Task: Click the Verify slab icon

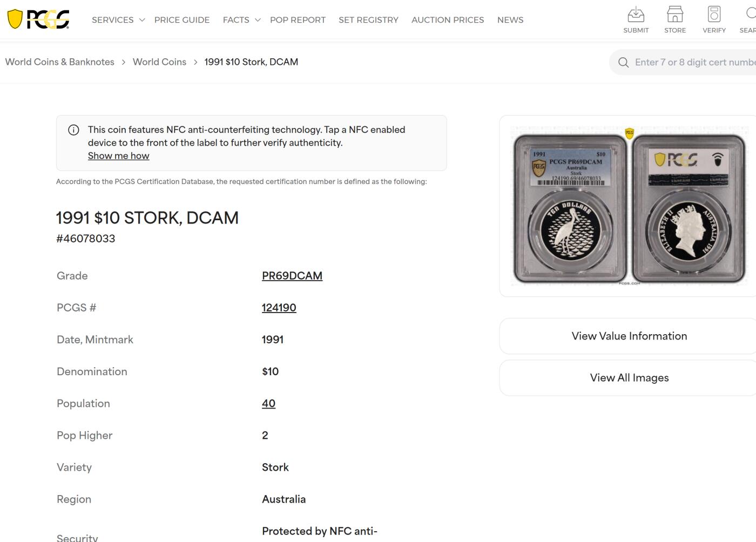Action: pos(714,14)
